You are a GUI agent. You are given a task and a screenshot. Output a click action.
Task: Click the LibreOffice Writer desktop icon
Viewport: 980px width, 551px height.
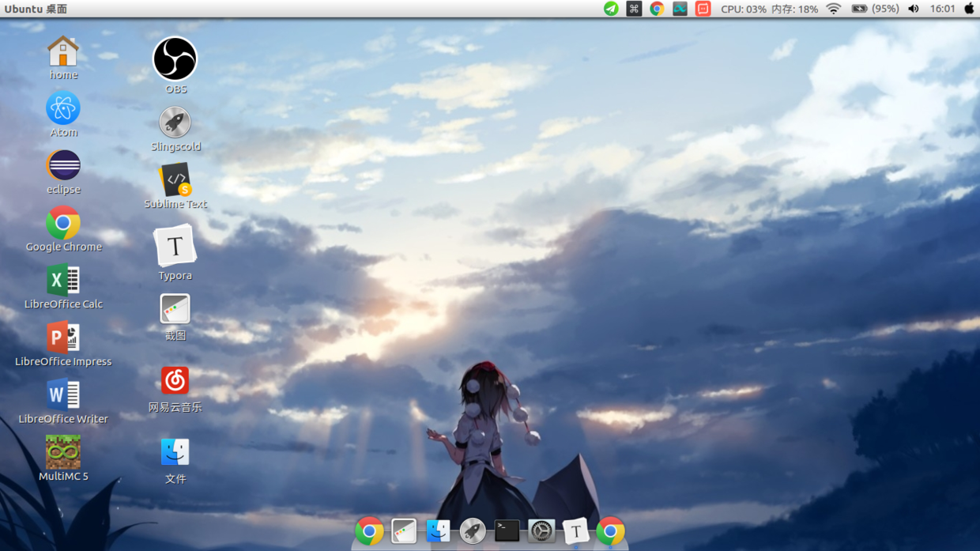(x=63, y=394)
